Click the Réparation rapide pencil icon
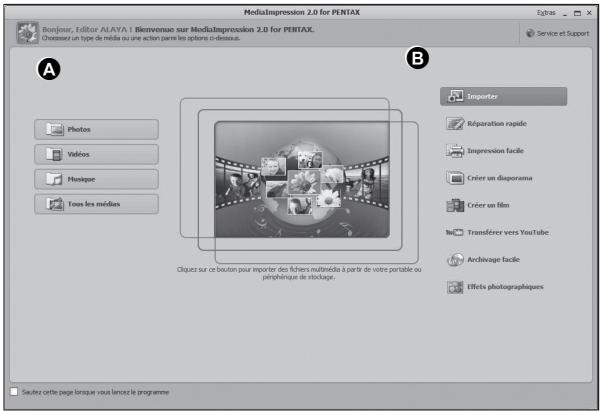This screenshot has width=601, height=412. 455,123
